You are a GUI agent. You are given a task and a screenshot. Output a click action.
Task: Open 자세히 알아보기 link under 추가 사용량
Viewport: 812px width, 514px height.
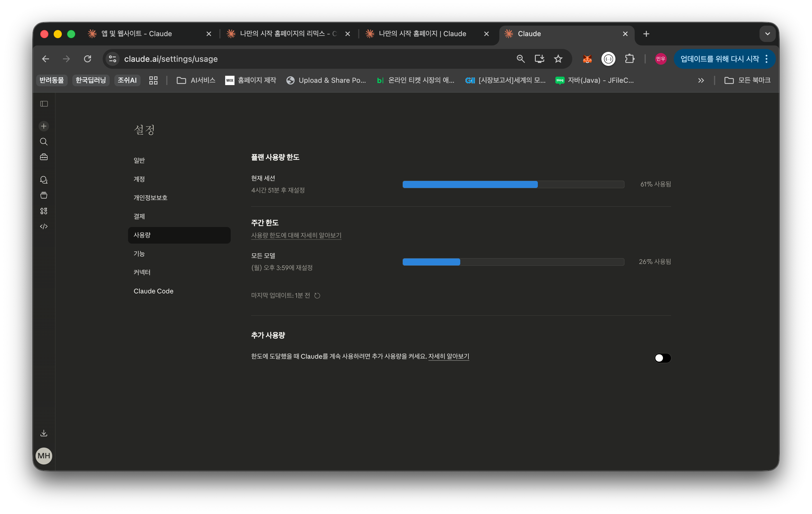pyautogui.click(x=449, y=356)
